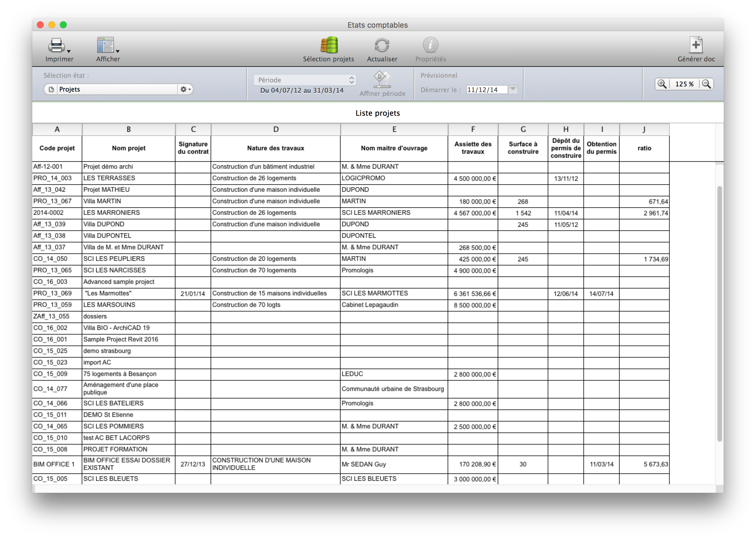Zoom out with magnifier minus icon
Image resolution: width=756 pixels, height=539 pixels.
[x=707, y=84]
